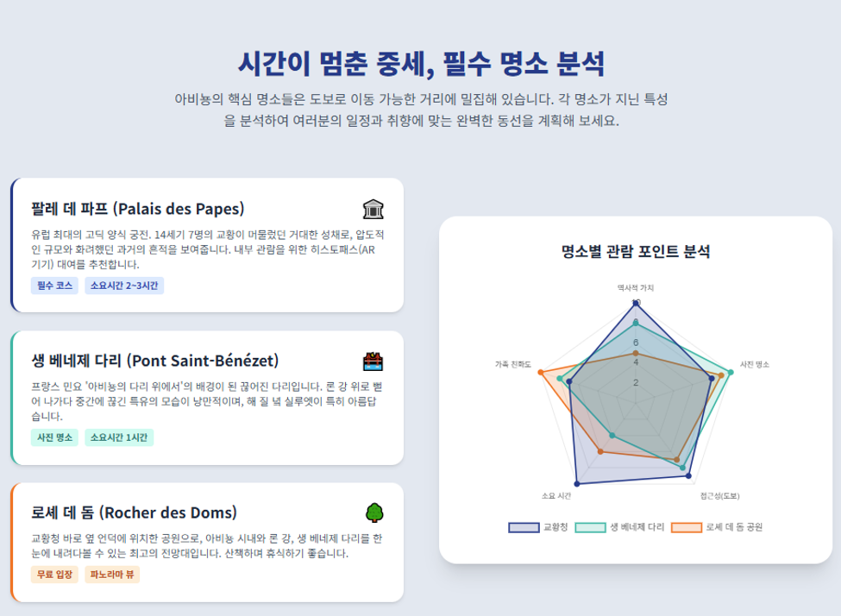The image size is (841, 616).
Task: Click the blue 교황청 legend color box
Action: (x=524, y=527)
